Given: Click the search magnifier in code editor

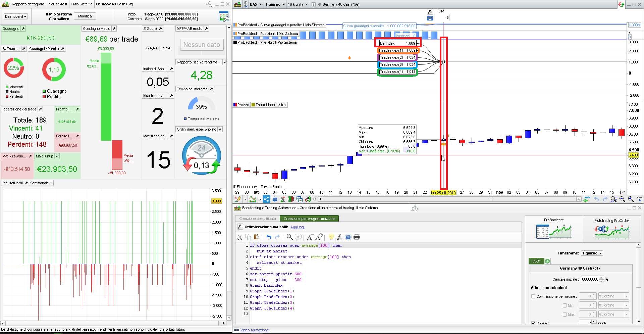Looking at the screenshot, I should 289,237.
